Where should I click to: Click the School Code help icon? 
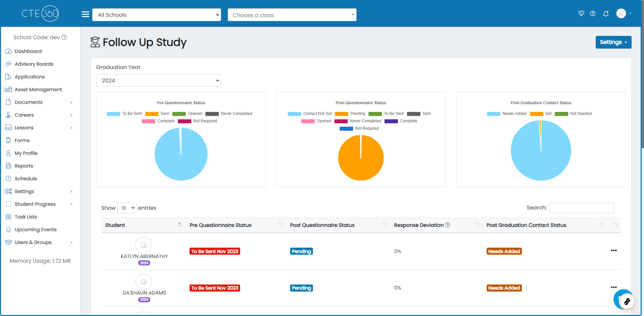click(64, 37)
